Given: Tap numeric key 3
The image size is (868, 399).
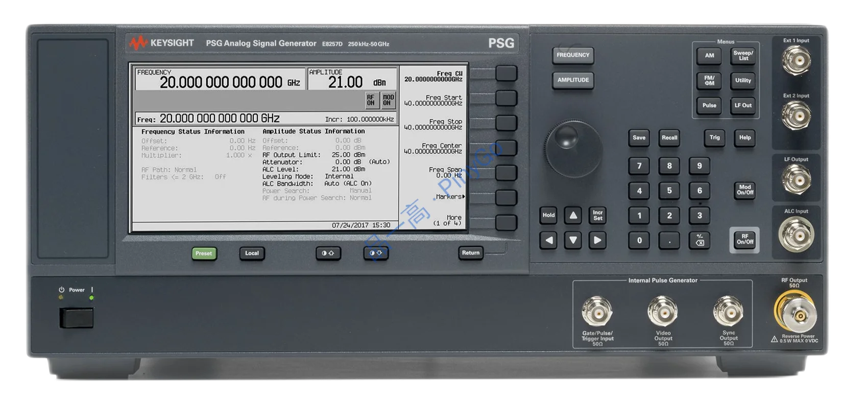Looking at the screenshot, I should pyautogui.click(x=700, y=216).
